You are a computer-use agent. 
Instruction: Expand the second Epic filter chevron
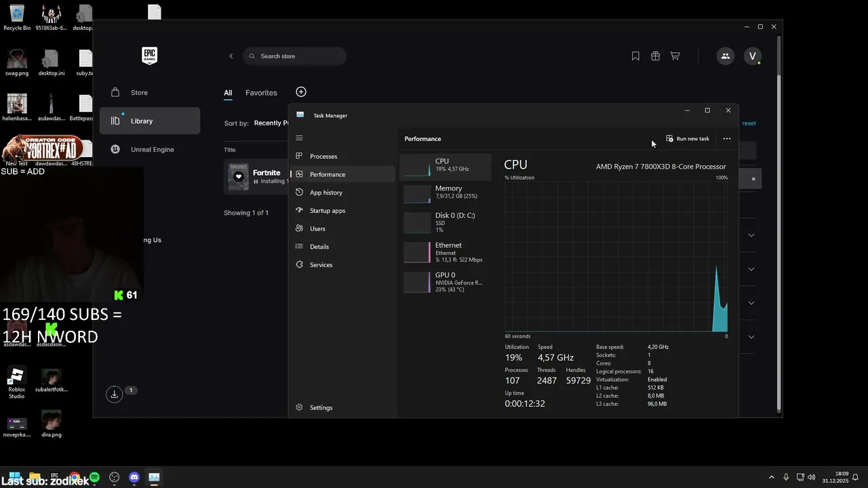coord(751,269)
